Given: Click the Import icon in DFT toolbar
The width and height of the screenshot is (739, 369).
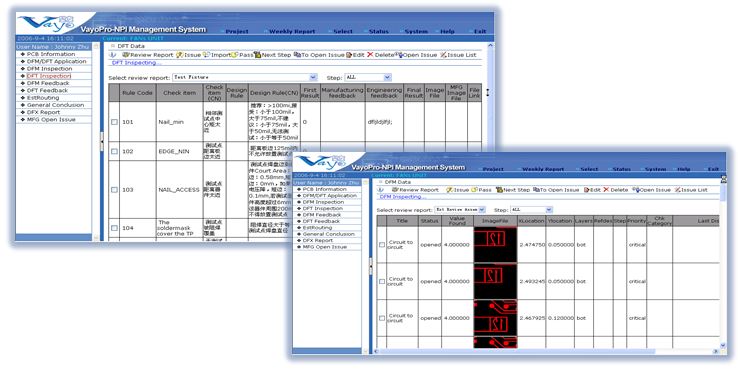Looking at the screenshot, I should tap(206, 55).
